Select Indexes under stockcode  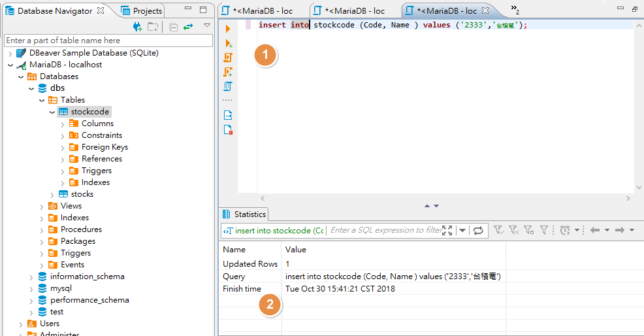(89, 182)
